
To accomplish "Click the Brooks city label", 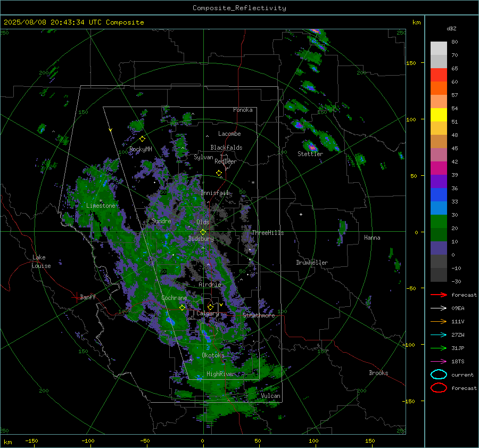I will 378,373.
